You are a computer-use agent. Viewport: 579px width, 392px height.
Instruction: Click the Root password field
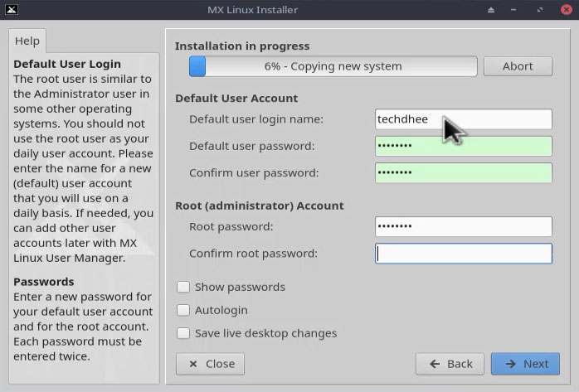click(464, 226)
